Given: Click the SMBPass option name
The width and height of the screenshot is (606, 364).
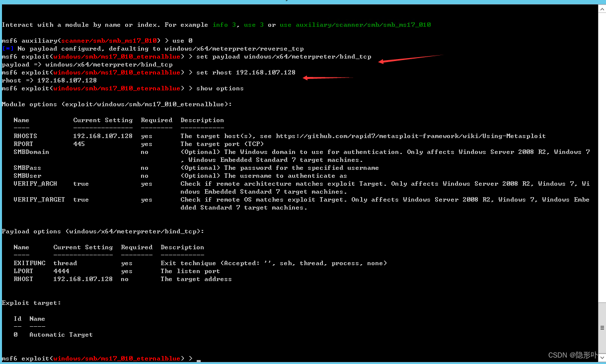Looking at the screenshot, I should tap(27, 168).
